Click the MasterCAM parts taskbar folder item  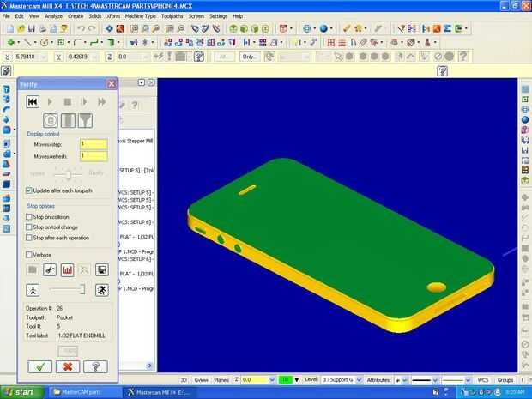[84, 392]
